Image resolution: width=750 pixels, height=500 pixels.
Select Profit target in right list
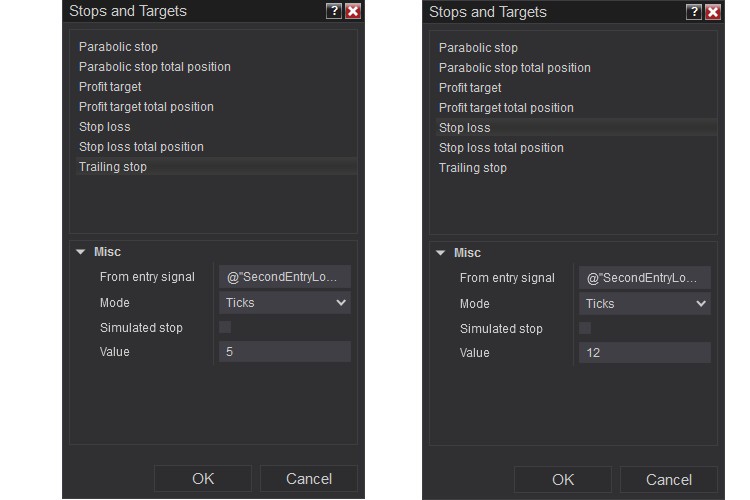(470, 88)
